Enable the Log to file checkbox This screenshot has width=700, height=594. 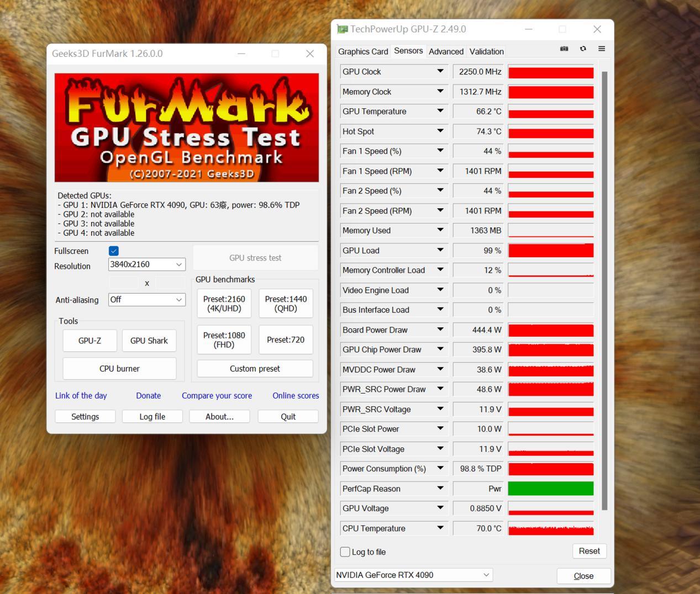[x=345, y=551]
